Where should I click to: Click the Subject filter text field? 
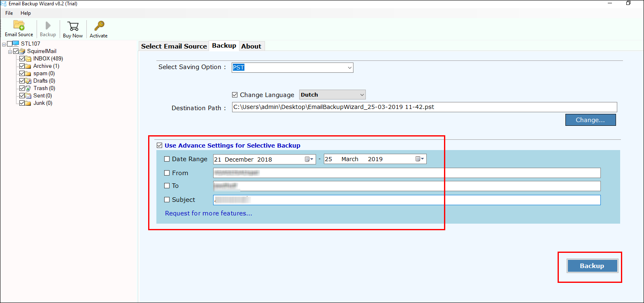click(407, 200)
